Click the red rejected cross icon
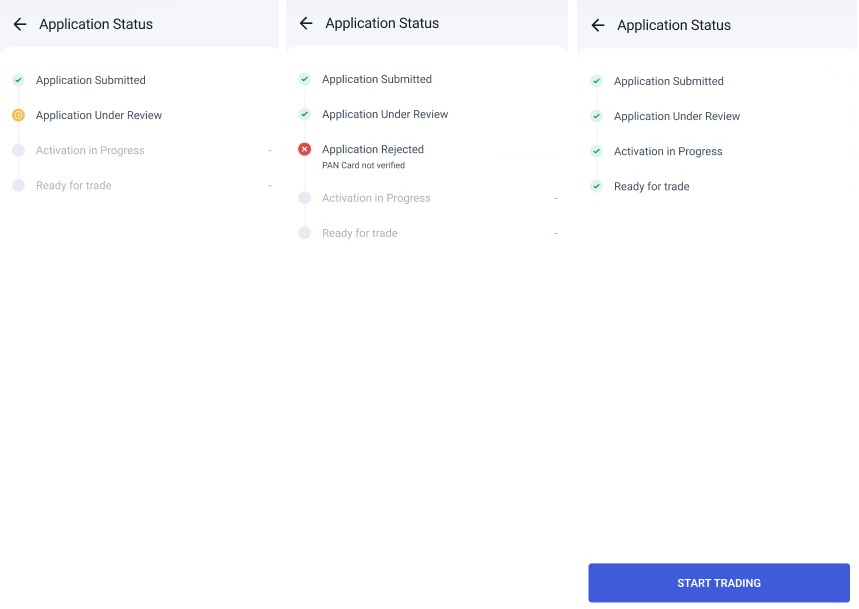This screenshot has width=859, height=609. tap(305, 149)
